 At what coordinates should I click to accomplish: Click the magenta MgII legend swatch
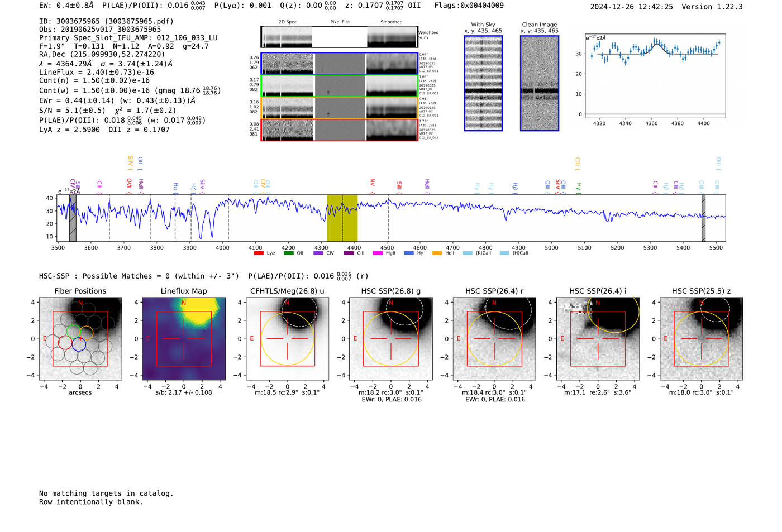(378, 253)
